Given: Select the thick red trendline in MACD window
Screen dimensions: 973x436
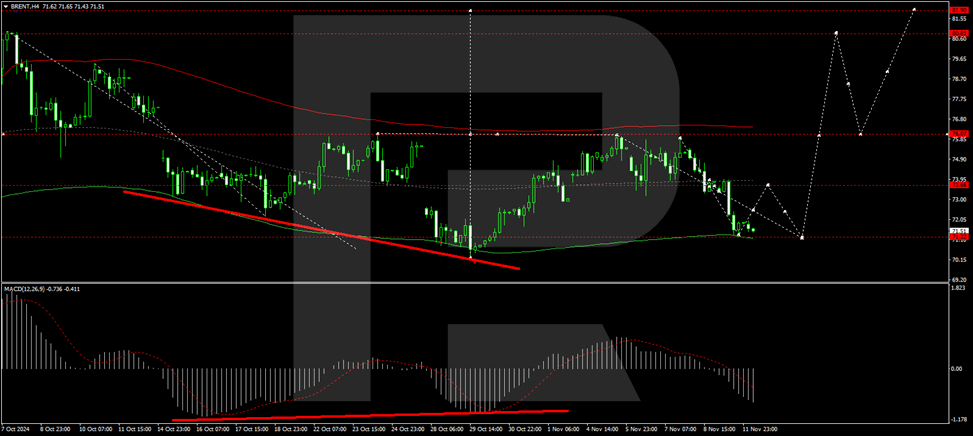Looking at the screenshot, I should (x=370, y=415).
